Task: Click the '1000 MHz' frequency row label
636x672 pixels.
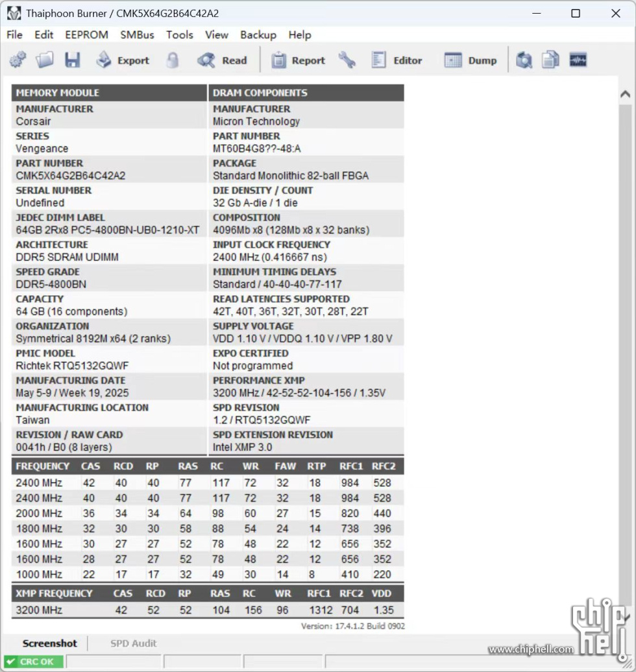Action: pos(39,574)
